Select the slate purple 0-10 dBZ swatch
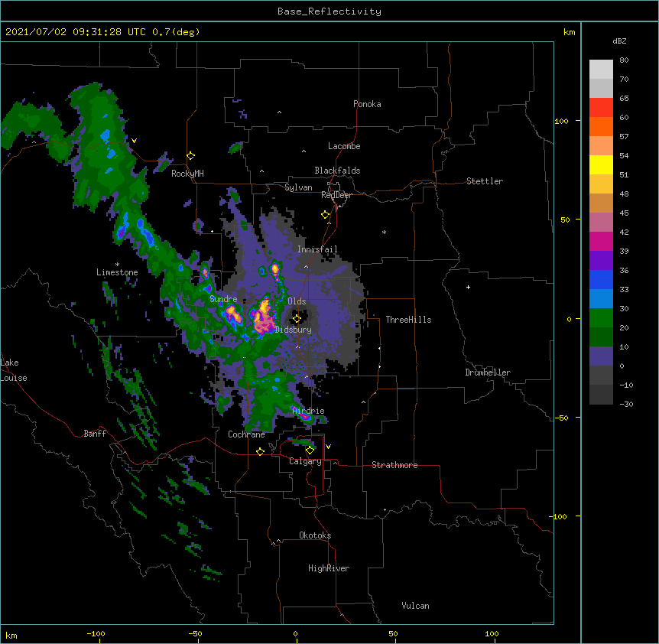Screen dimensions: 659x644 pos(601,356)
